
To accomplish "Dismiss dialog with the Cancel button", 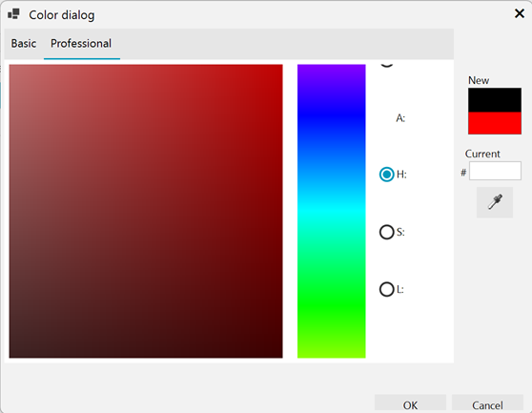I will point(487,403).
